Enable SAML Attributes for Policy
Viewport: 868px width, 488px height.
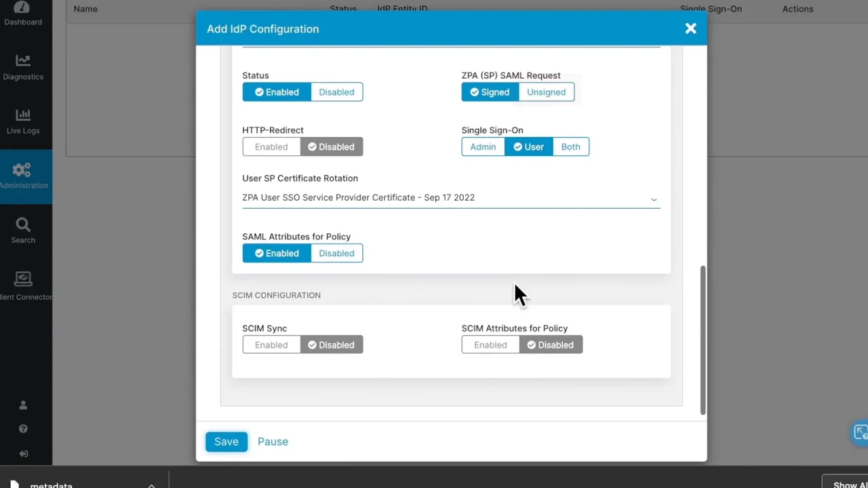(277, 253)
